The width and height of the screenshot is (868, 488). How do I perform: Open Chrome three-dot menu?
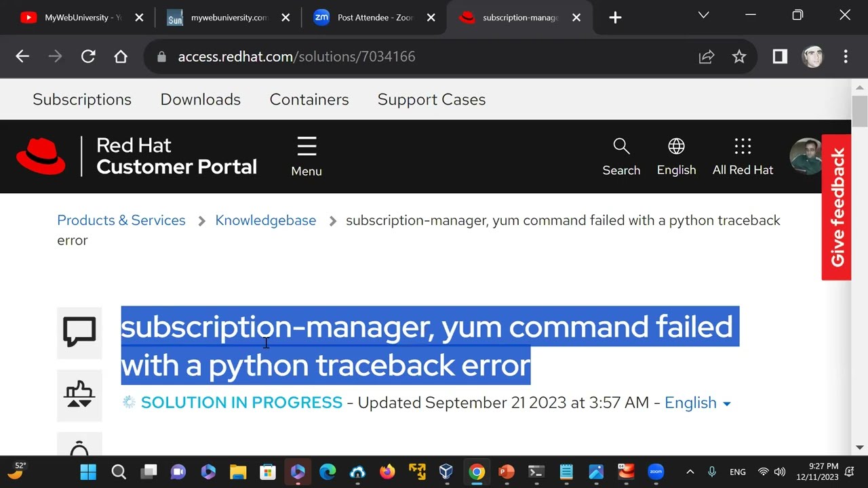point(846,57)
